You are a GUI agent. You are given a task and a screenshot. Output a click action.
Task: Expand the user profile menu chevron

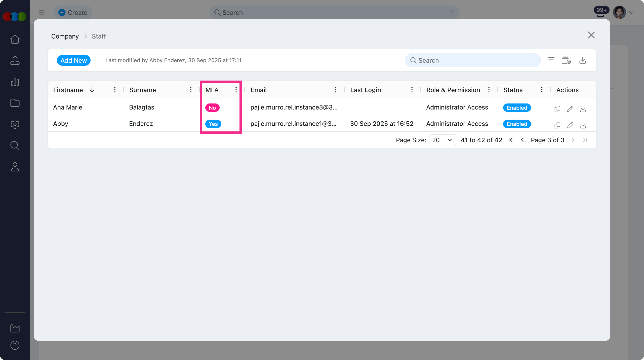632,13
